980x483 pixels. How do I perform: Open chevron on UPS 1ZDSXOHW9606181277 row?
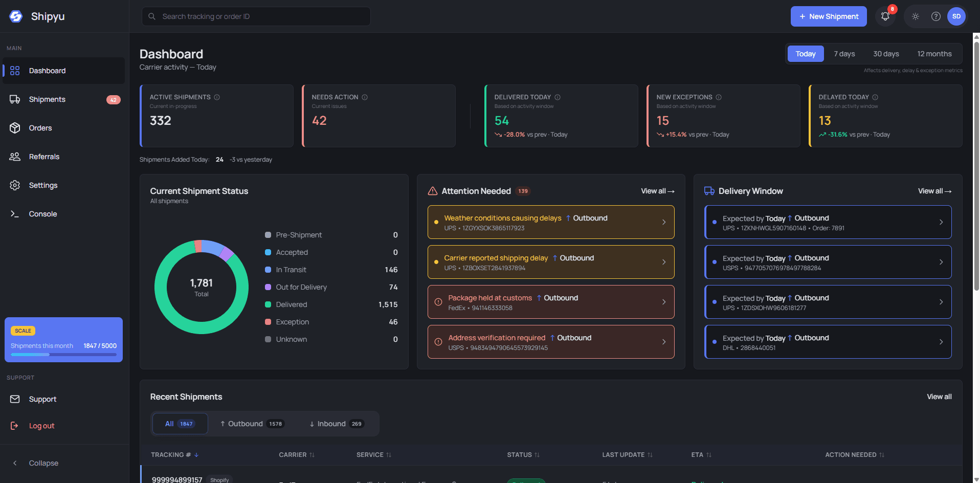pos(941,302)
